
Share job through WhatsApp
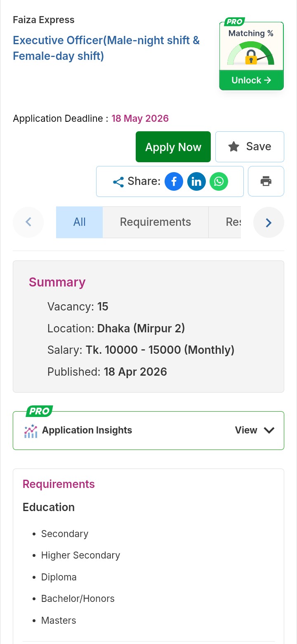(x=219, y=182)
